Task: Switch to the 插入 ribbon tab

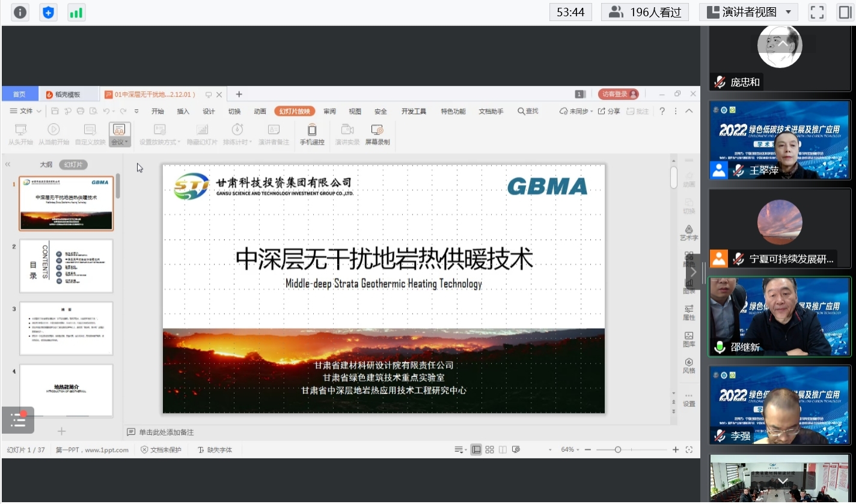Action: pyautogui.click(x=182, y=111)
